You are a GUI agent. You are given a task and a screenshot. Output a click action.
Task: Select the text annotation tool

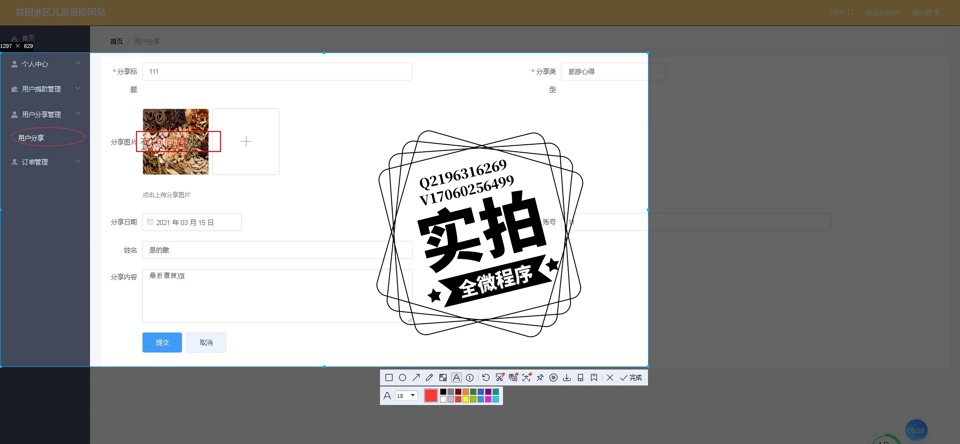pos(456,378)
